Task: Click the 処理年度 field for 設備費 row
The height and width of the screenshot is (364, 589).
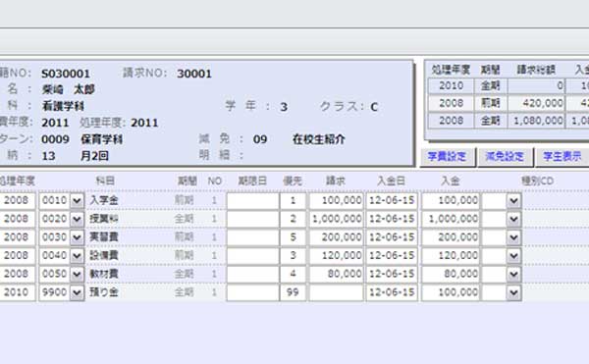Action: click(17, 255)
